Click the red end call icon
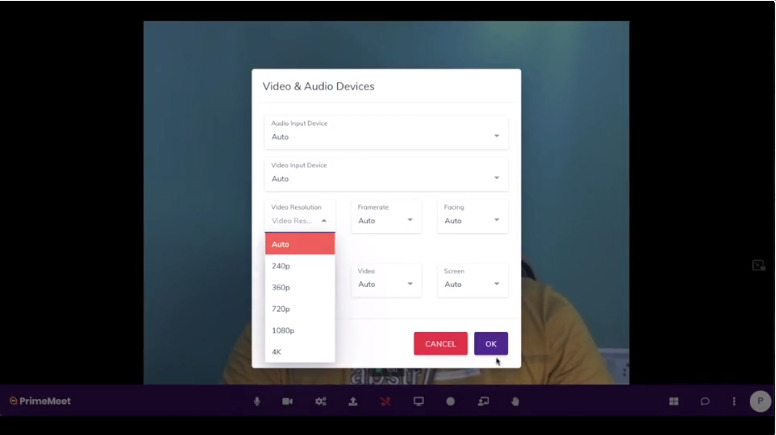Image resolution: width=776 pixels, height=435 pixels. pyautogui.click(x=386, y=401)
